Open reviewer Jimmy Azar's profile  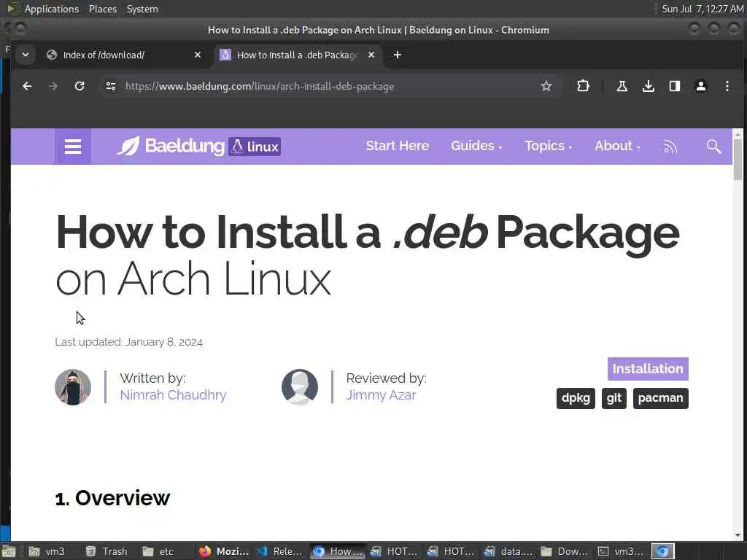[381, 394]
